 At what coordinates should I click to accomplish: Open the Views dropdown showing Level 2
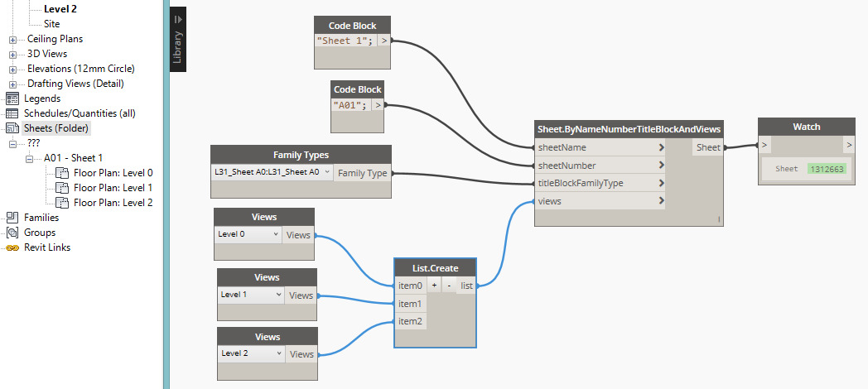tap(251, 353)
